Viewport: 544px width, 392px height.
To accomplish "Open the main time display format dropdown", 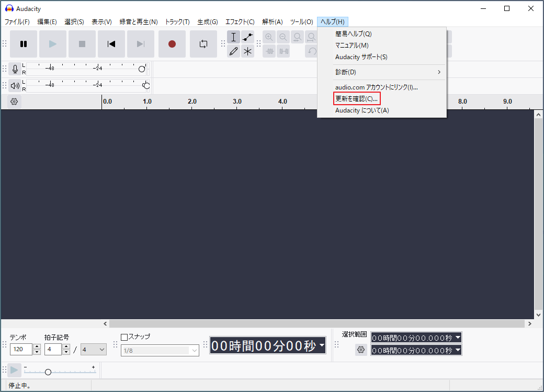I will coord(322,345).
